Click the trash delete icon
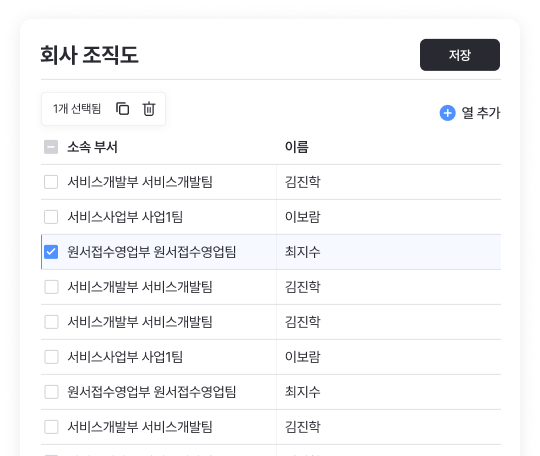Viewport: 540px width, 456px height. tap(149, 109)
